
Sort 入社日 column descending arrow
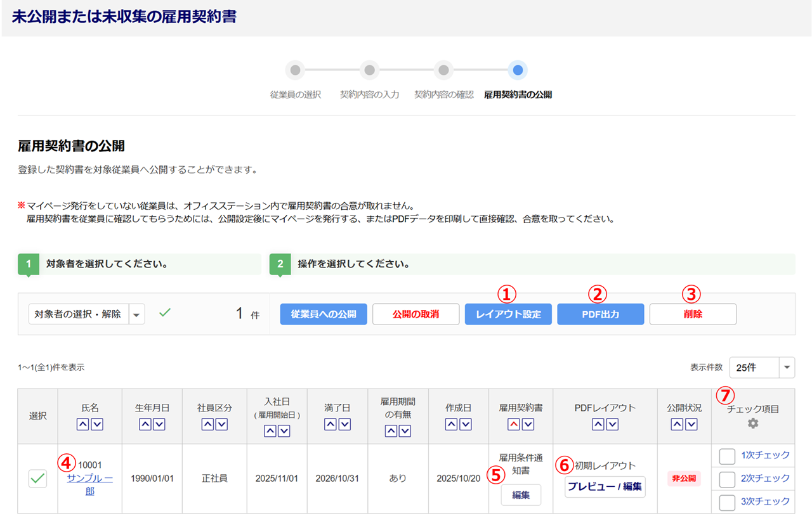point(284,431)
